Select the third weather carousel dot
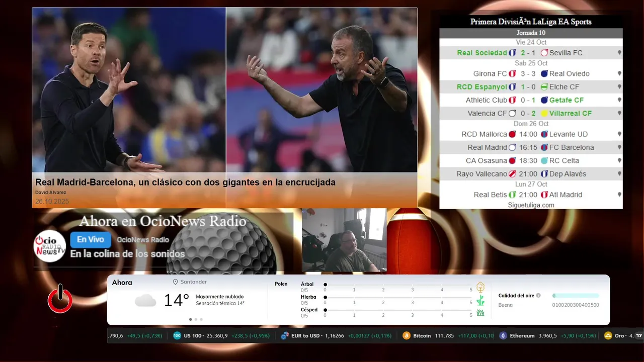The width and height of the screenshot is (644, 362). [201, 319]
